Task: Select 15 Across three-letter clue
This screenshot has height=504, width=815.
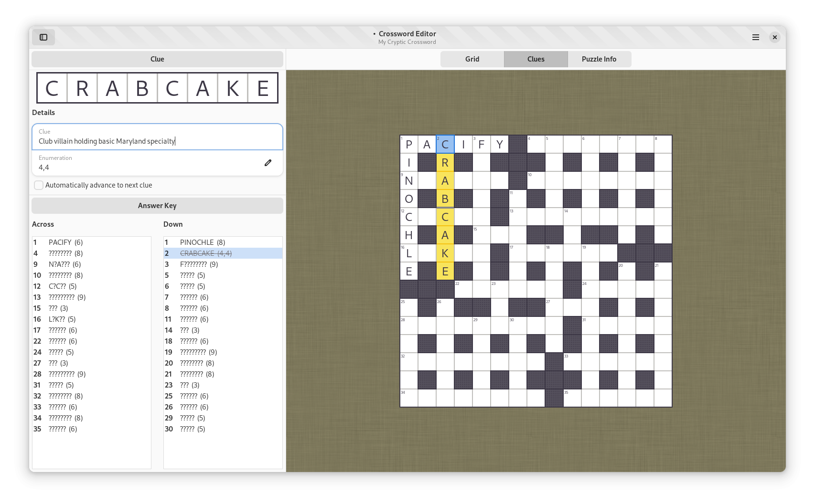Action: [x=92, y=308]
